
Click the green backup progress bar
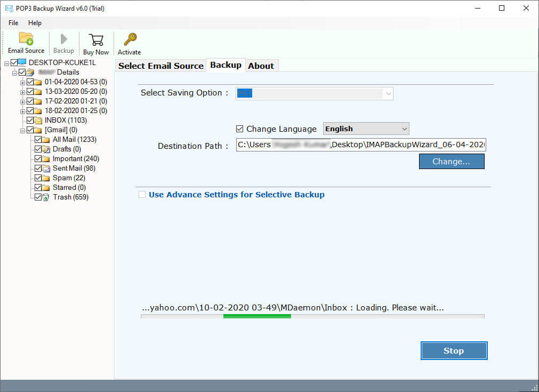257,316
